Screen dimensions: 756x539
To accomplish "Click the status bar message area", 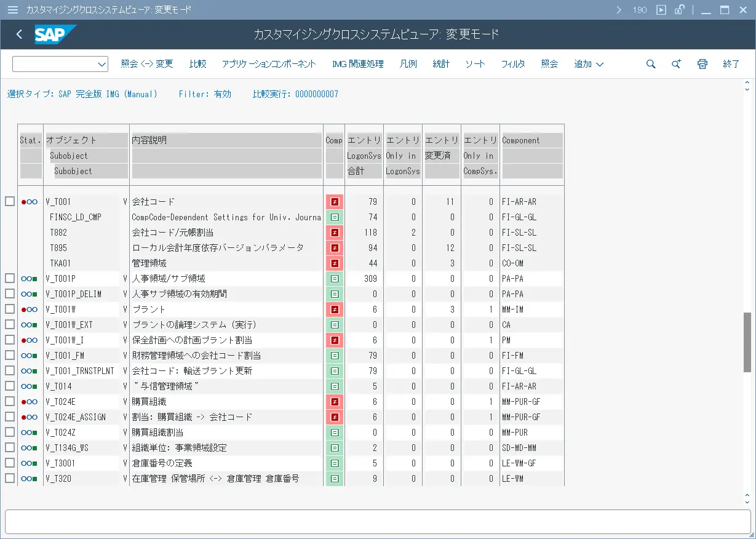I will [x=378, y=522].
